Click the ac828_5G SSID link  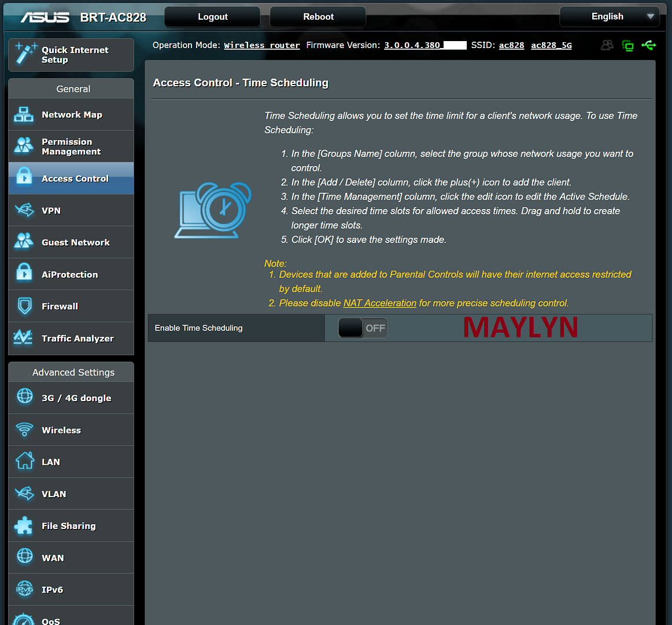click(x=551, y=45)
